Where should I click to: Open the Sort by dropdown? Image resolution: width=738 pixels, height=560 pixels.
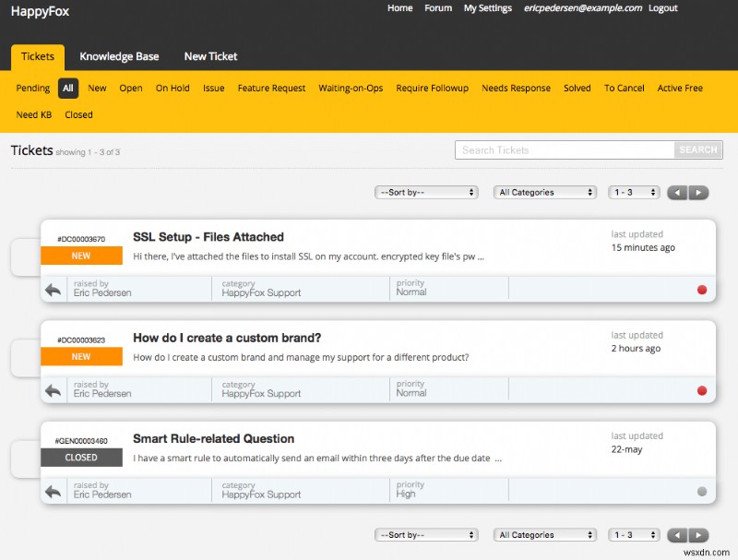tap(426, 192)
